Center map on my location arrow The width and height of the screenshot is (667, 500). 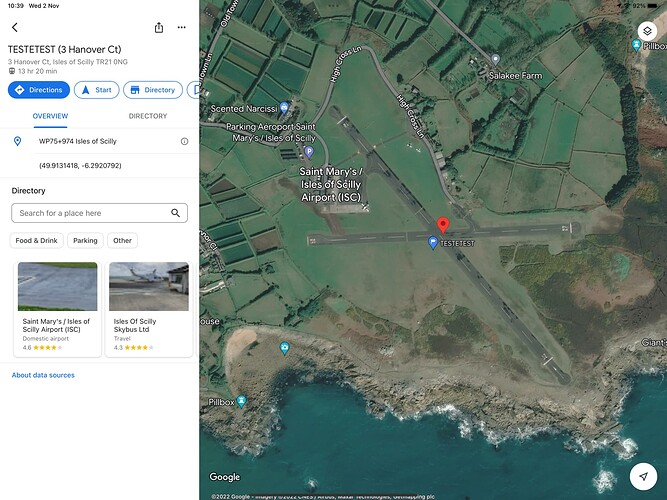click(646, 476)
